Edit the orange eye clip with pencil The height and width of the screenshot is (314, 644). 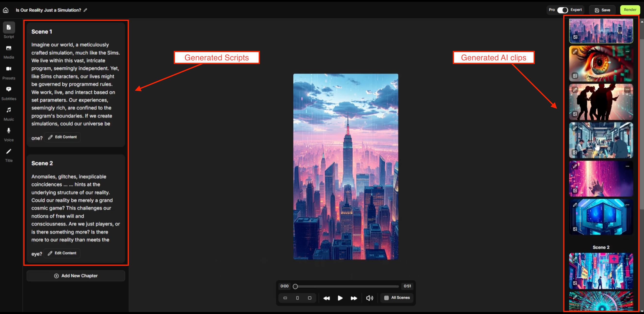[575, 51]
